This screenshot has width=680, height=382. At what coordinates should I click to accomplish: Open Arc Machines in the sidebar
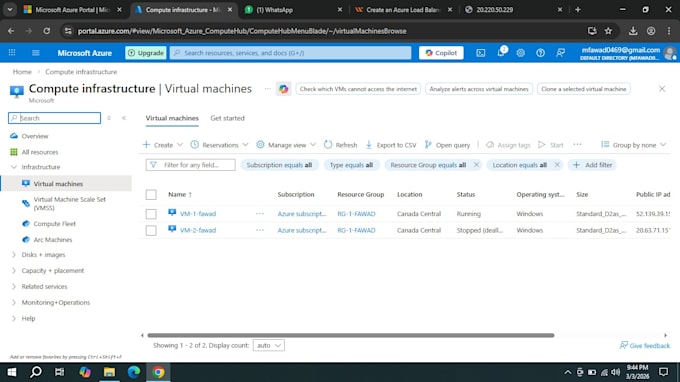click(53, 240)
